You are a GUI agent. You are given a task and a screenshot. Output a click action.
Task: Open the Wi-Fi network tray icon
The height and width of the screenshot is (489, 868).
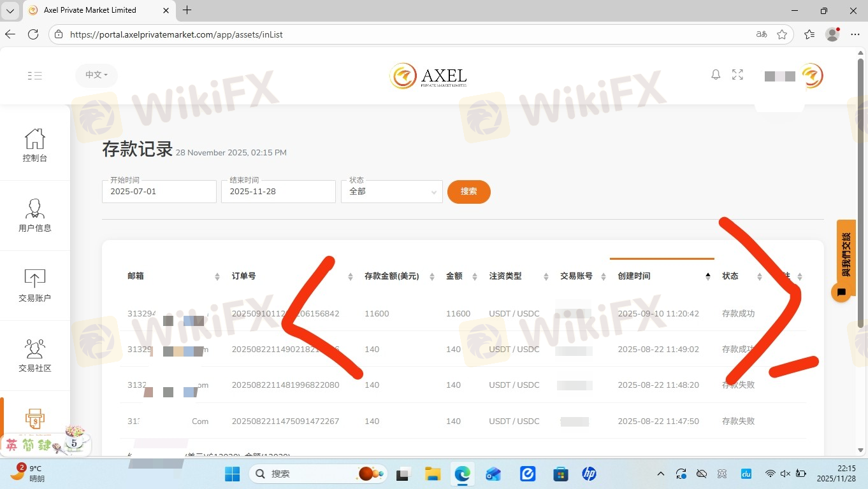coord(770,474)
